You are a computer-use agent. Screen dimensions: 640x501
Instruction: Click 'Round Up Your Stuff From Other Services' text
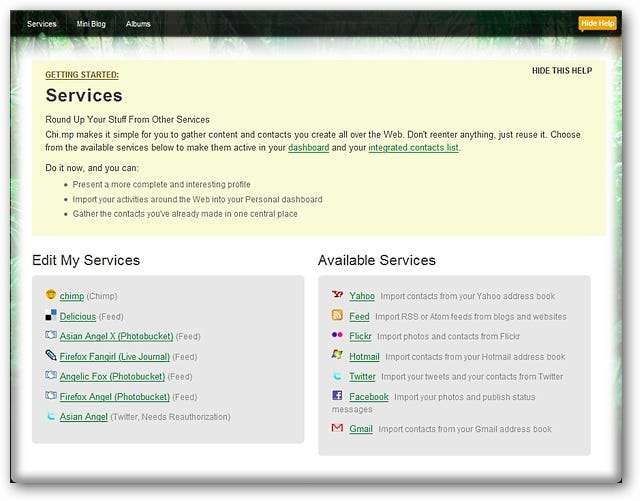pyautogui.click(x=127, y=120)
